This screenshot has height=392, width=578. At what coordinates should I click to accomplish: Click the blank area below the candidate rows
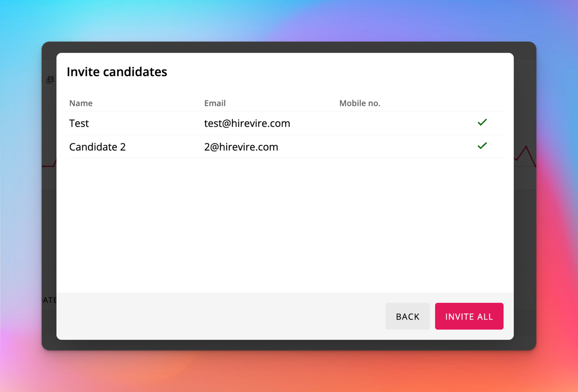pyautogui.click(x=285, y=224)
